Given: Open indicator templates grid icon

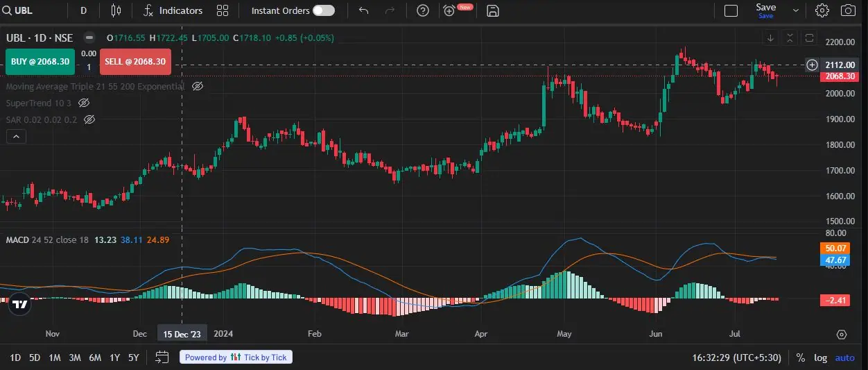Looking at the screenshot, I should click(223, 10).
